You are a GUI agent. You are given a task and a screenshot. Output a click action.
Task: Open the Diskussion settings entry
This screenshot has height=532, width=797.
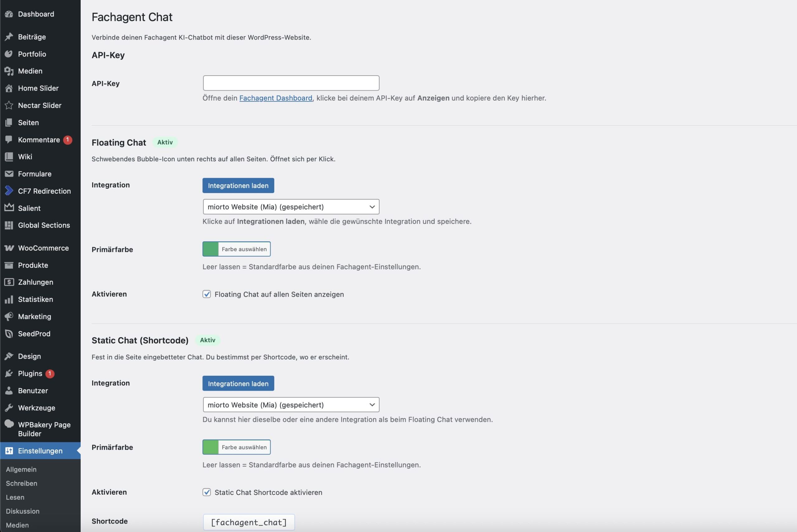(22, 511)
